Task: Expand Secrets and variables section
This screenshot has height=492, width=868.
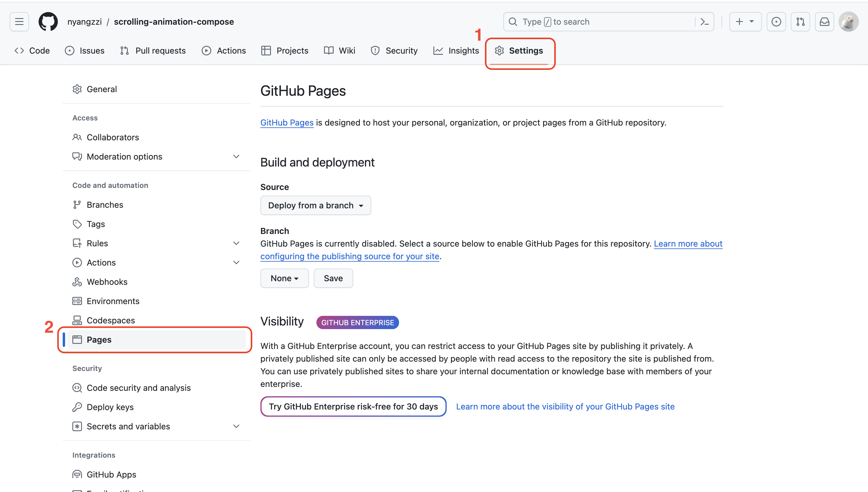Action: 236,426
